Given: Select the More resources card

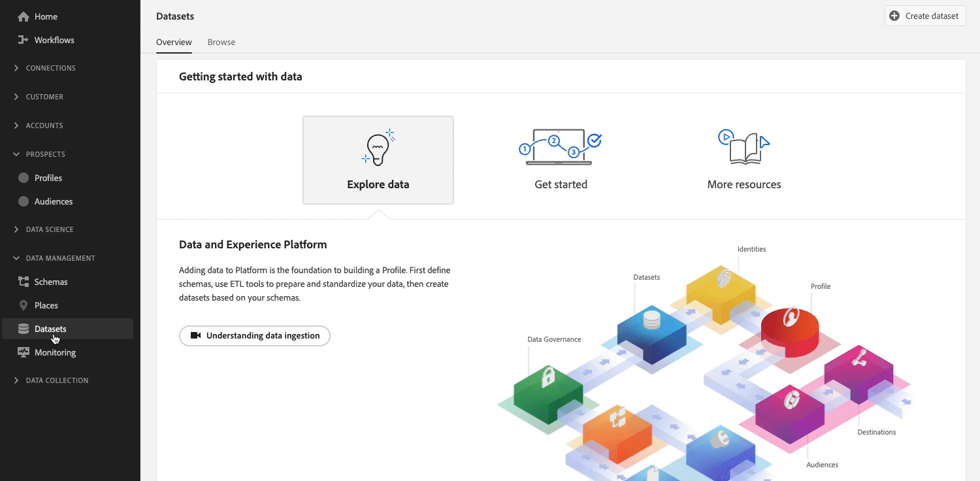Looking at the screenshot, I should pos(743,160).
